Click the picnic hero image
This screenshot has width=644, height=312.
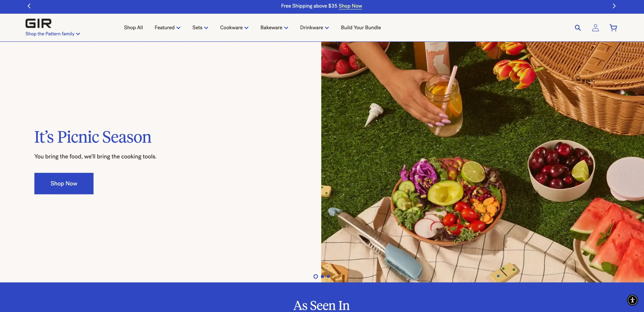point(482,162)
